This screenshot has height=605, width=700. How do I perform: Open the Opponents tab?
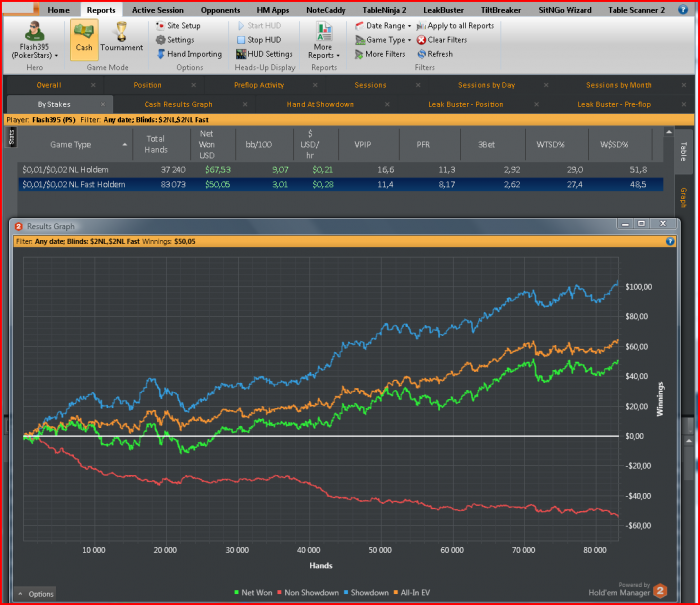pyautogui.click(x=220, y=10)
